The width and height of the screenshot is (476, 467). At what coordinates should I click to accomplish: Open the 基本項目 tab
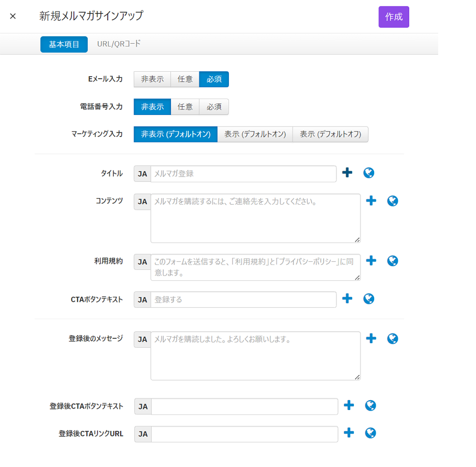click(x=64, y=44)
